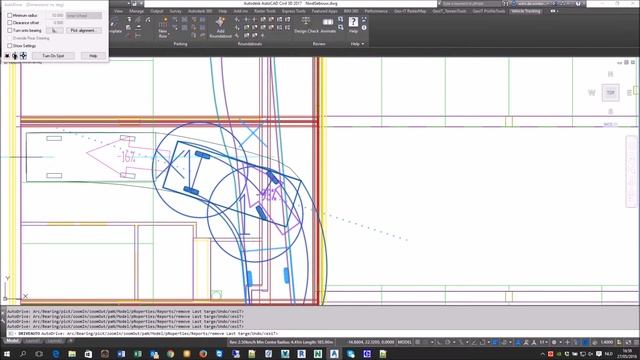Switch to the Layout1 tab
640x360 pixels.
33,341
